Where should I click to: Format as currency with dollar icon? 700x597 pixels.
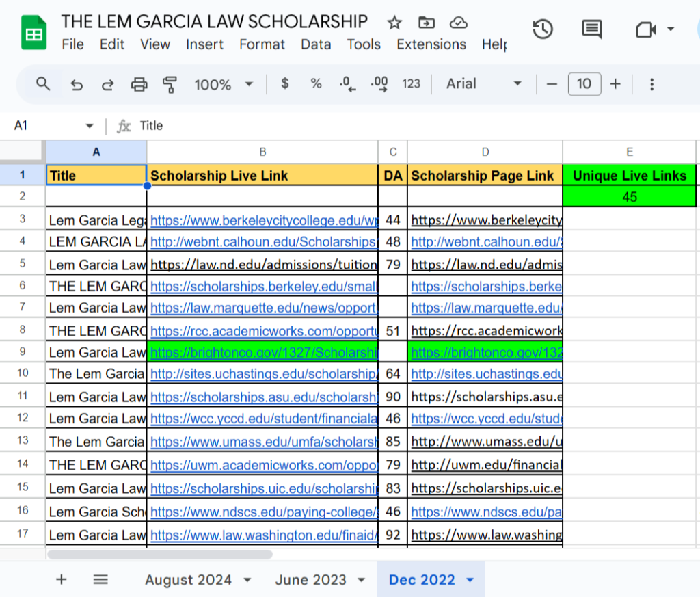285,83
